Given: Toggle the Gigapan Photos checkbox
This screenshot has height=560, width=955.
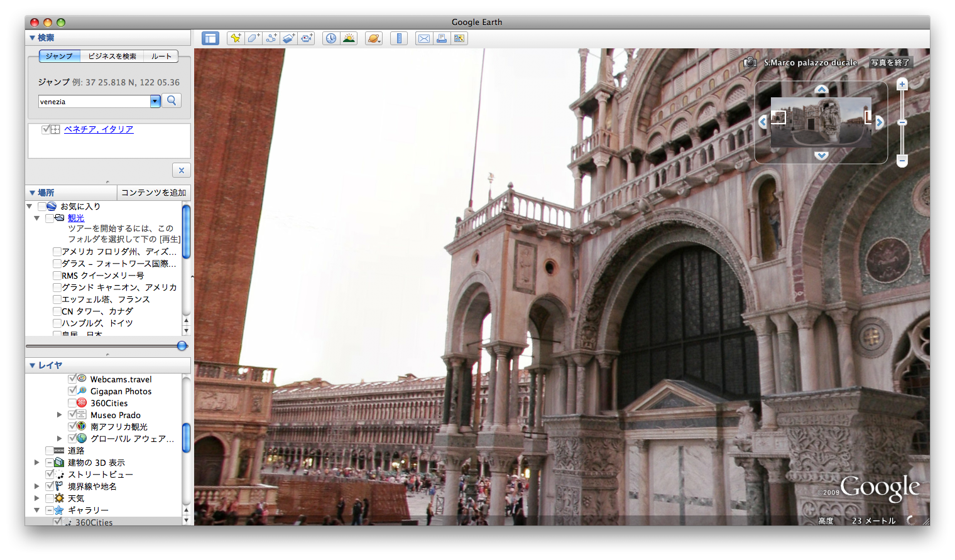Looking at the screenshot, I should [x=72, y=390].
